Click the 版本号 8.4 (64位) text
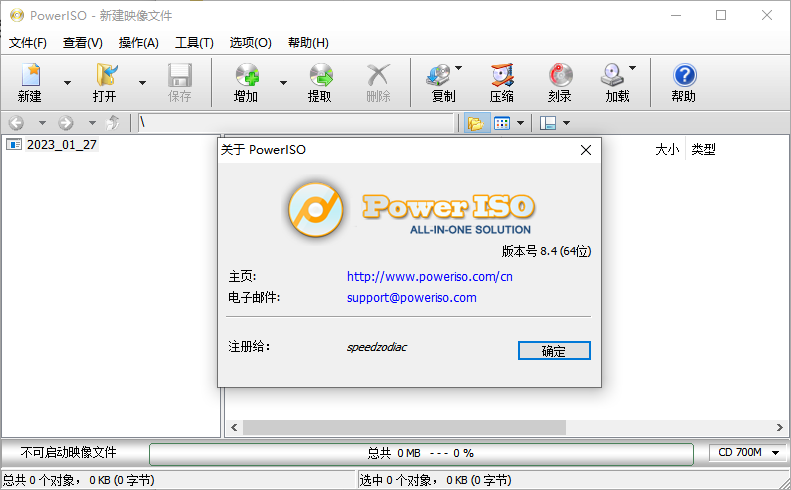791x490 pixels. (x=546, y=251)
